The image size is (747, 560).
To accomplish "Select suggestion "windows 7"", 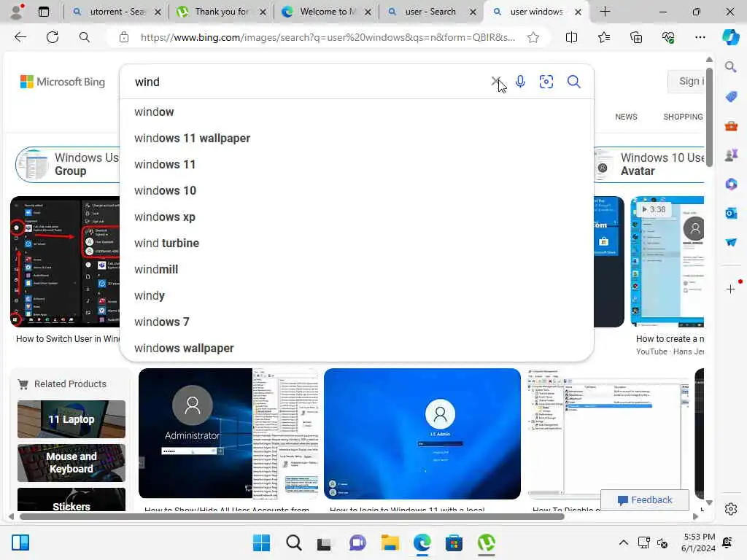I will click(356, 322).
